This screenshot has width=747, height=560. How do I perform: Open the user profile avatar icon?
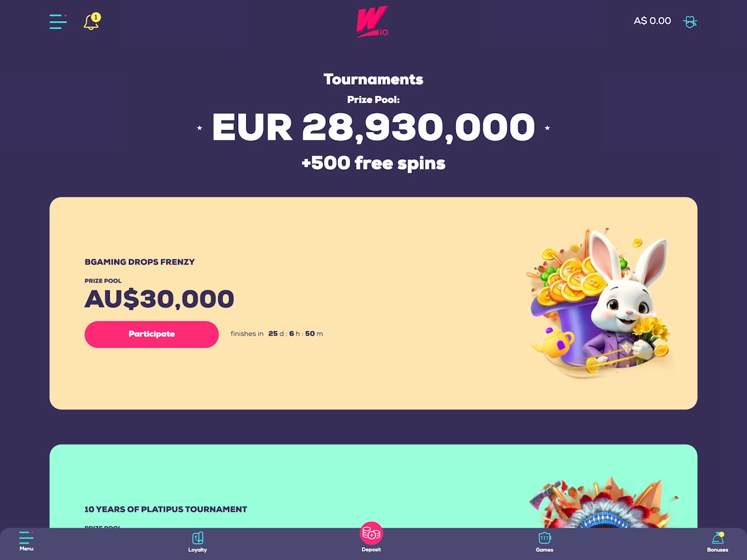pos(690,22)
